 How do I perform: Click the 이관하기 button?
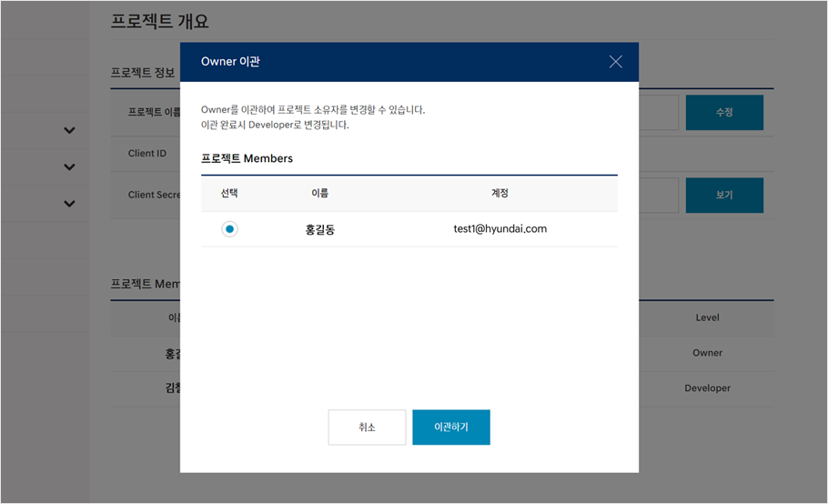point(450,427)
